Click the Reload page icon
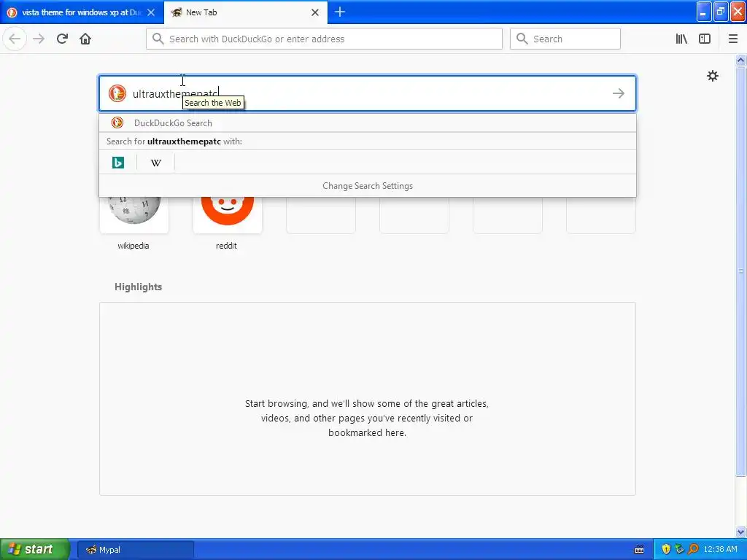 [x=62, y=39]
